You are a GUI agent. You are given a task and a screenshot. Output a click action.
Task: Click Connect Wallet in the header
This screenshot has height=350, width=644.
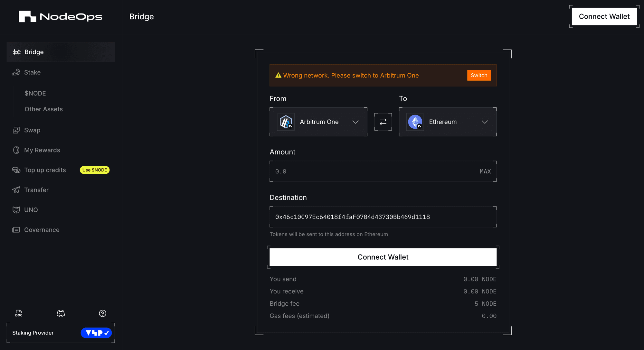click(x=604, y=16)
